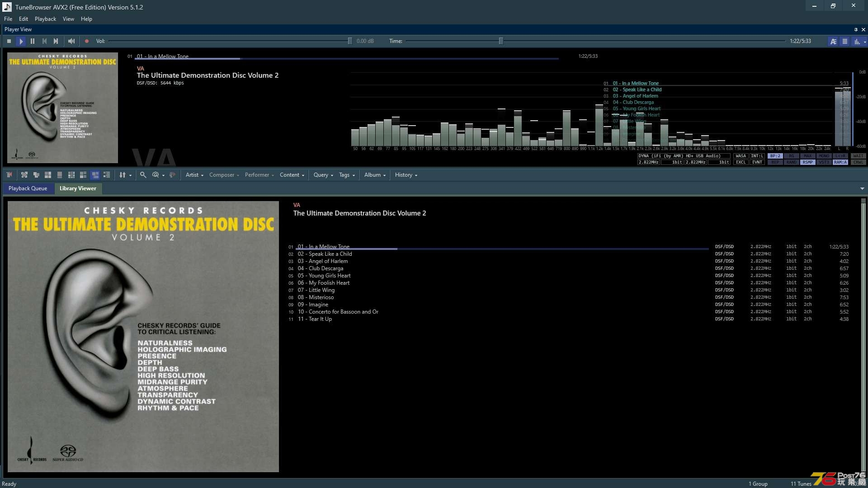Toggle the MONO indicator
Screen dimensions: 868x488
point(824,156)
